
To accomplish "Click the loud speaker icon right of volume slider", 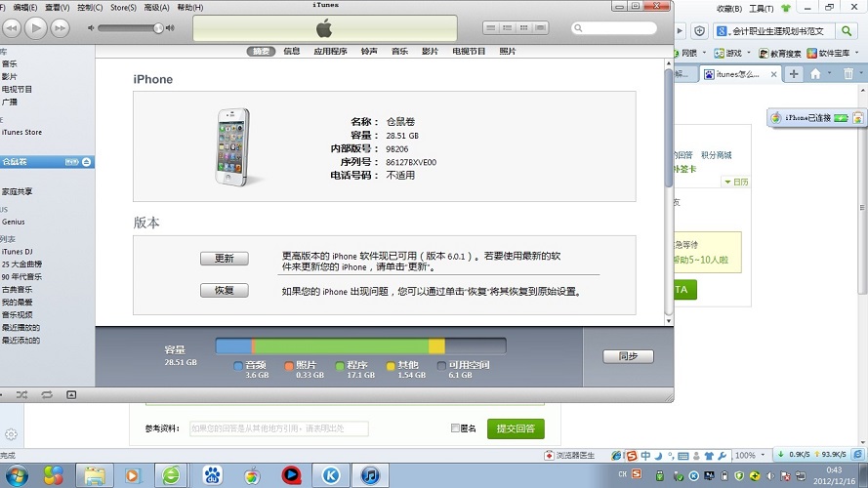I will 171,27.
